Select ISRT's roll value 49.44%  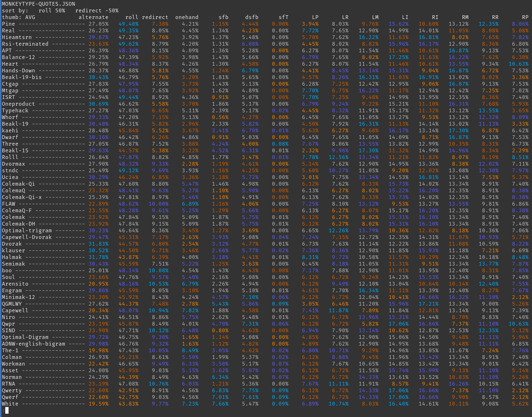129,97
